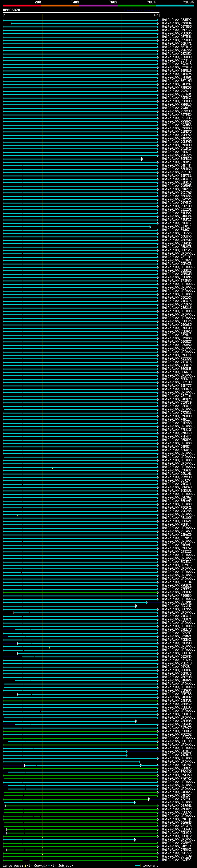
Task: Select the UniRef100_Q0JAI2 label
Action: point(177,108)
